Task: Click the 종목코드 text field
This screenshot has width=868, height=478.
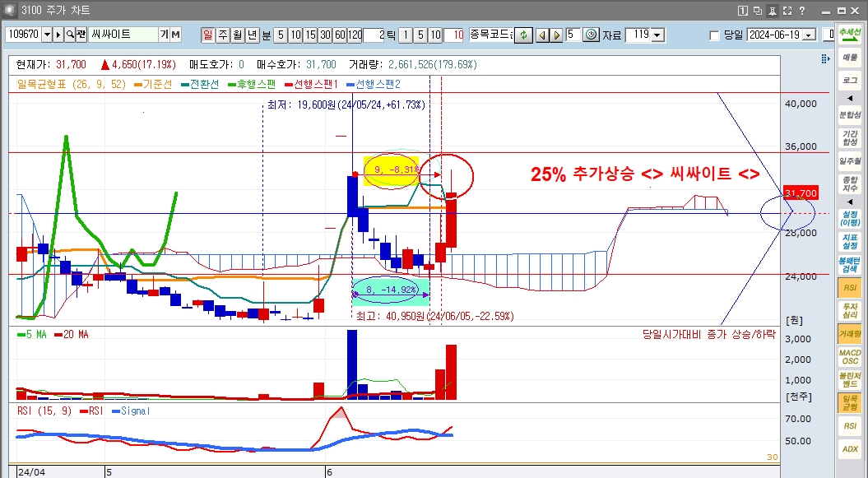Action: coord(491,35)
